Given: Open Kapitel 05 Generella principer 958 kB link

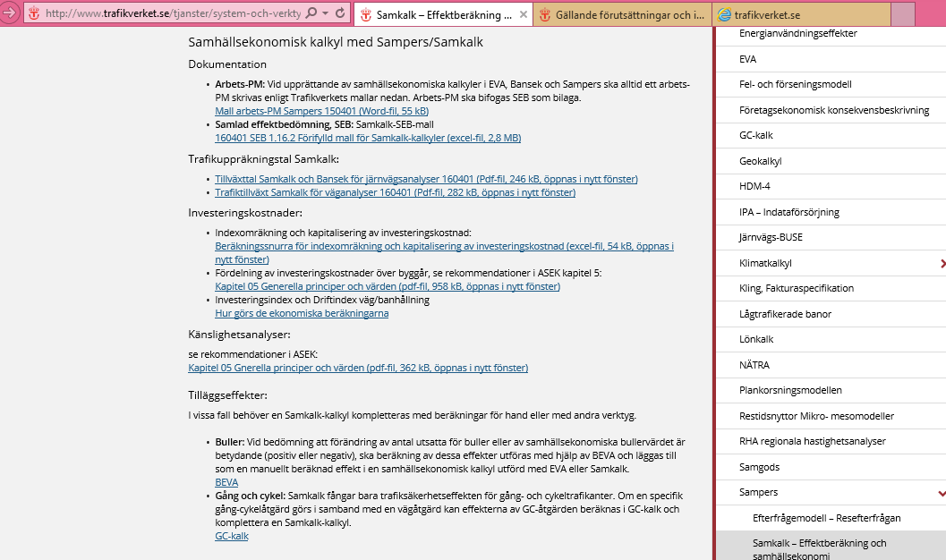Looking at the screenshot, I should click(x=388, y=286).
